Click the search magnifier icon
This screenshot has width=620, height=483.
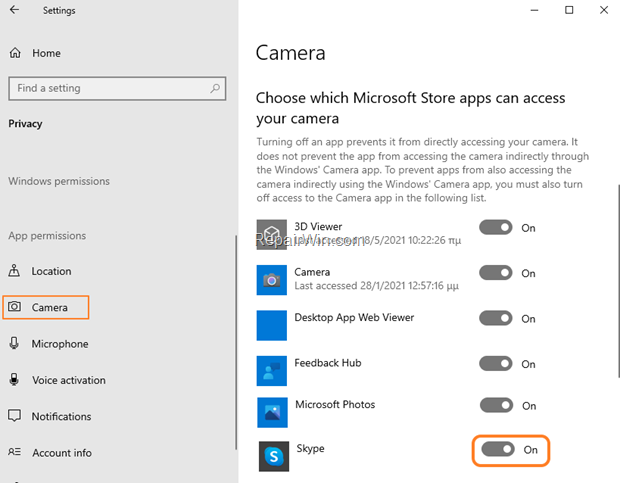click(x=215, y=88)
